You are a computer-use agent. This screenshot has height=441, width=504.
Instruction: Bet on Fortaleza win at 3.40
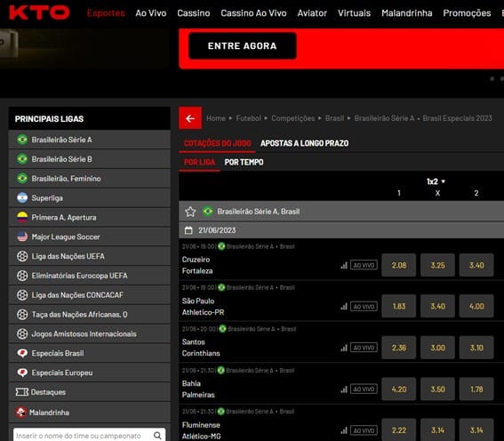[x=476, y=265]
